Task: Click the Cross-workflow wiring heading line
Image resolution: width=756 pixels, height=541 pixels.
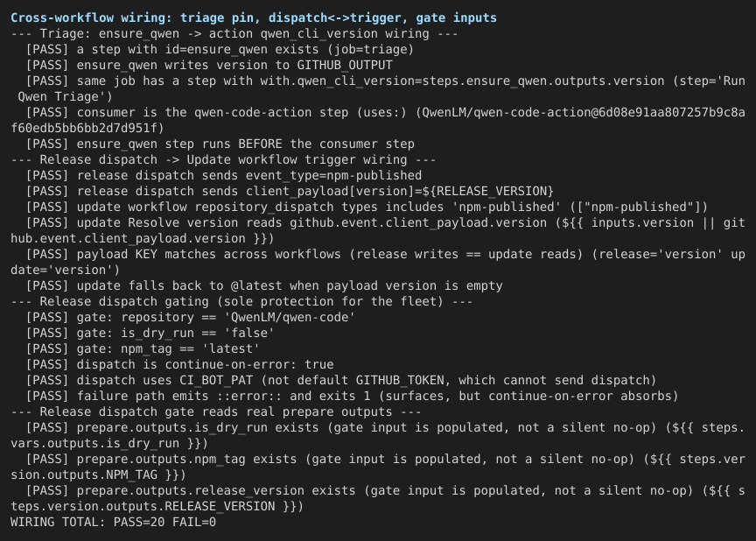Action: (x=254, y=18)
